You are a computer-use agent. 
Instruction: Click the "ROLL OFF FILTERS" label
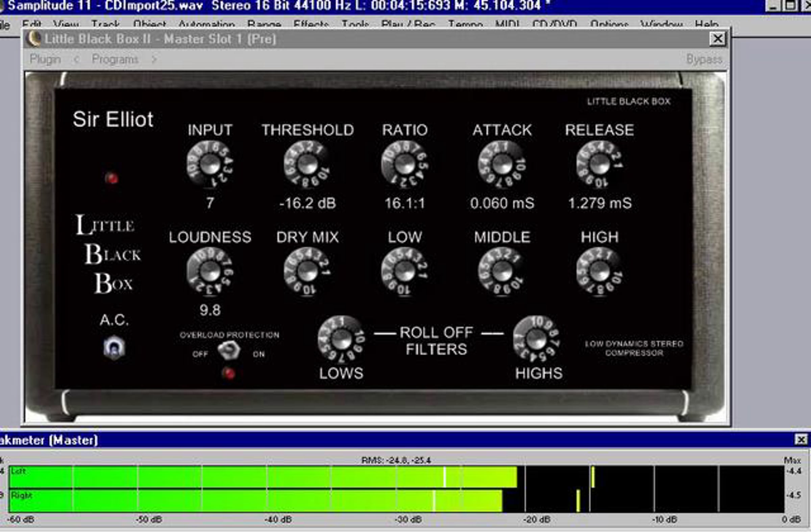(x=437, y=340)
